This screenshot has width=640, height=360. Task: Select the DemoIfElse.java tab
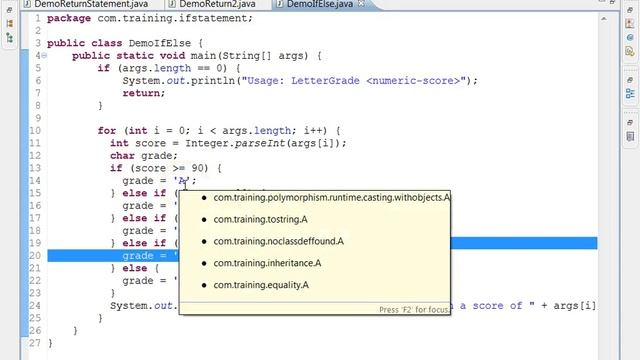click(x=319, y=4)
